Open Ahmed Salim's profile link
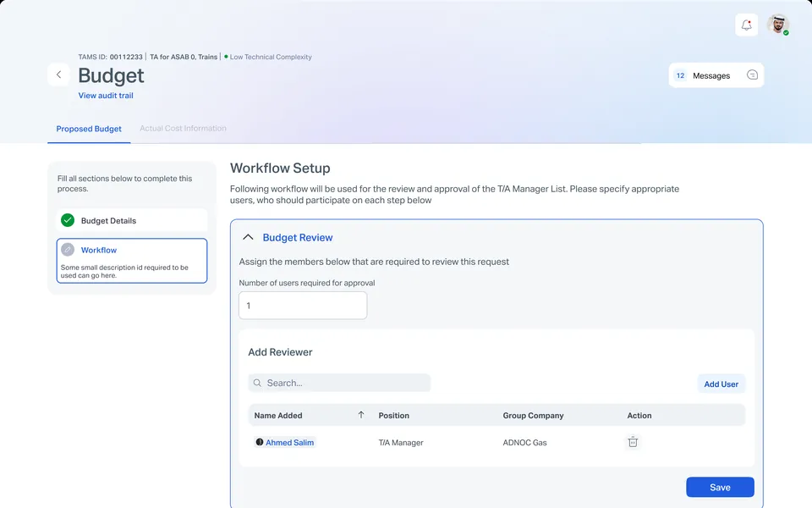The height and width of the screenshot is (508, 812). tap(289, 443)
